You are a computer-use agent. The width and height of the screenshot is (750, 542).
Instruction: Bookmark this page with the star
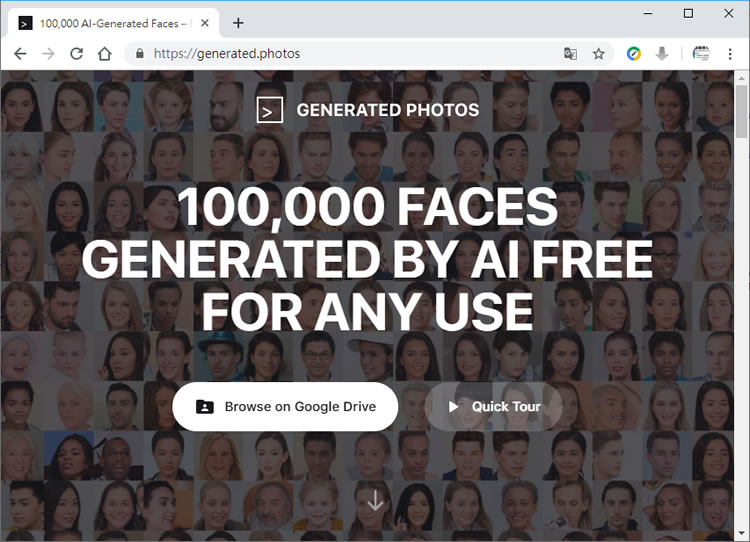pos(598,54)
